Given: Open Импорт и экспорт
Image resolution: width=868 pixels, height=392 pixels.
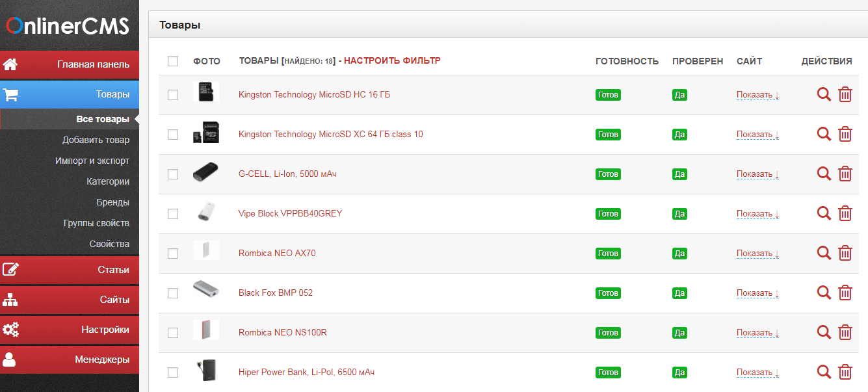Looking at the screenshot, I should (92, 161).
